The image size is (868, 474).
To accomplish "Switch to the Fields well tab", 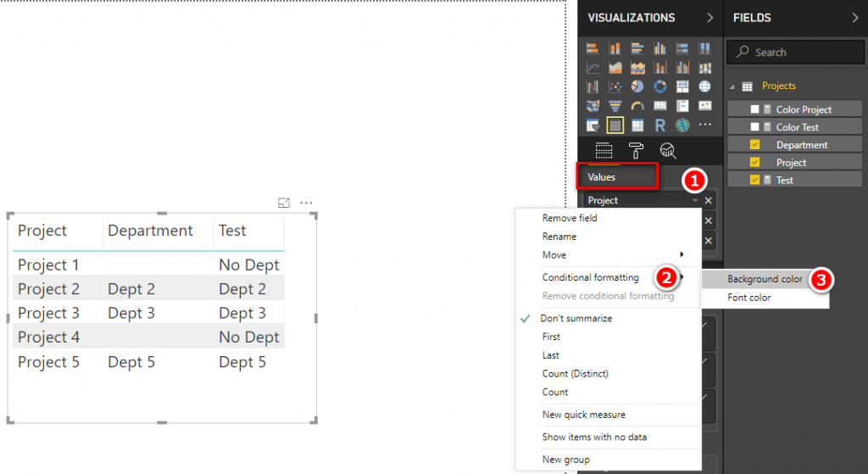I will [604, 150].
